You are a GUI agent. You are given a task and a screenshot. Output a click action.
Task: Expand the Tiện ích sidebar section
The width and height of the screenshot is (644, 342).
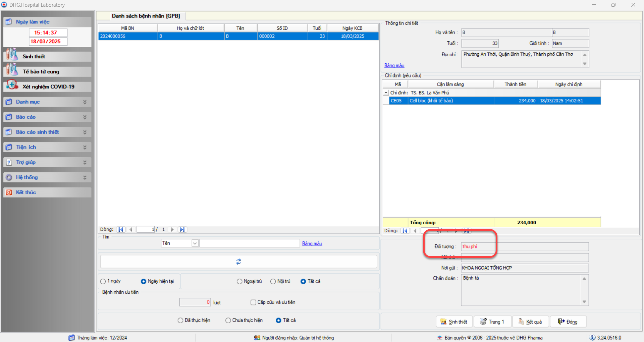pyautogui.click(x=85, y=147)
